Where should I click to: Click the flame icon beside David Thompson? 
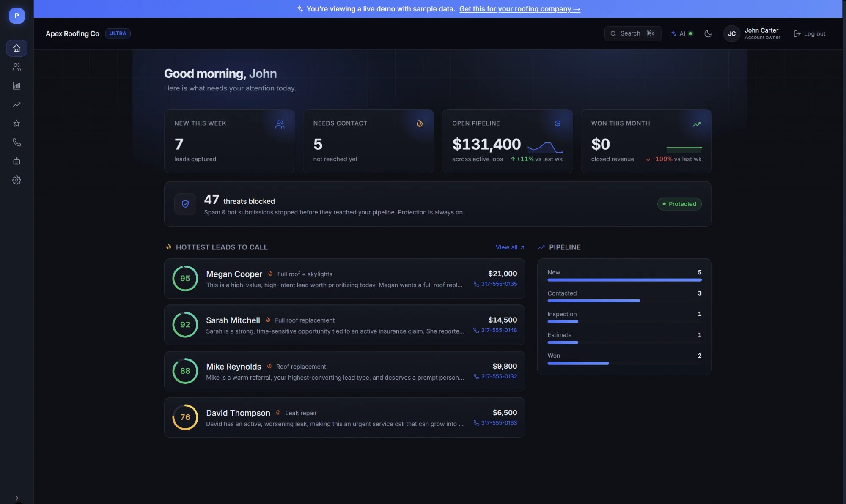pos(278,412)
